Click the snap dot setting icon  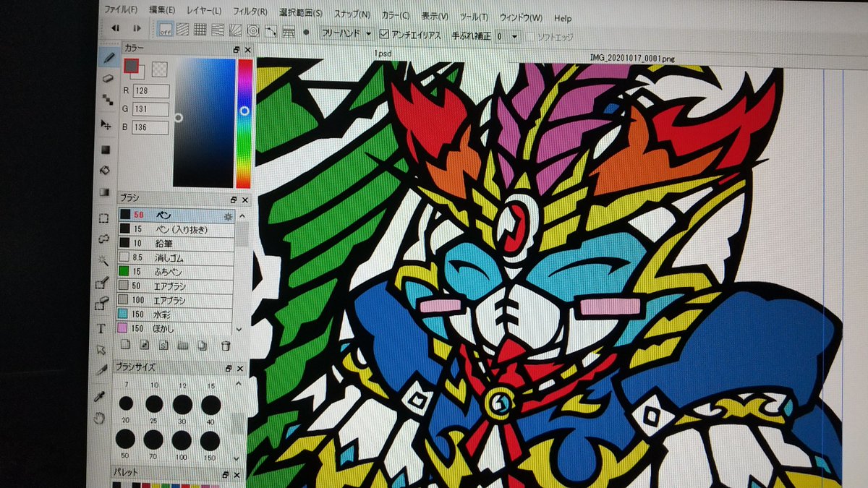point(306,33)
